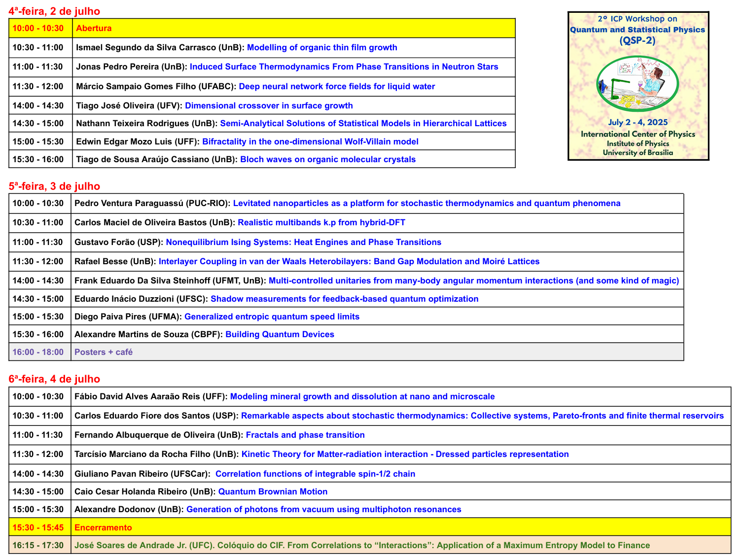743x560 pixels.
Task: Select speaker 'Tiago José Oliveira (UFV)'
Action: [x=129, y=105]
